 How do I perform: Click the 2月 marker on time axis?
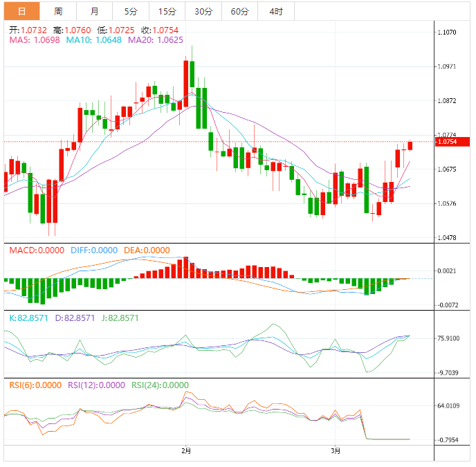[x=185, y=451]
